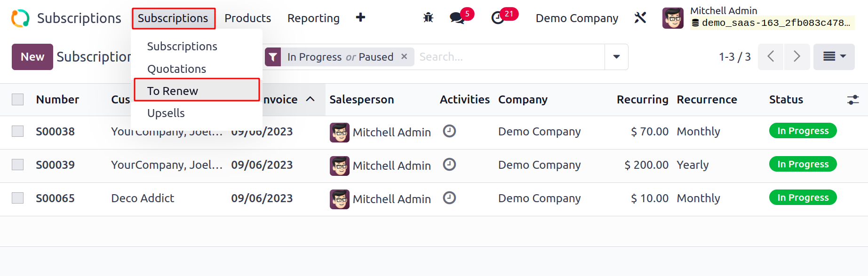
Task: Select Upsells in the dropdown menu
Action: click(x=166, y=113)
